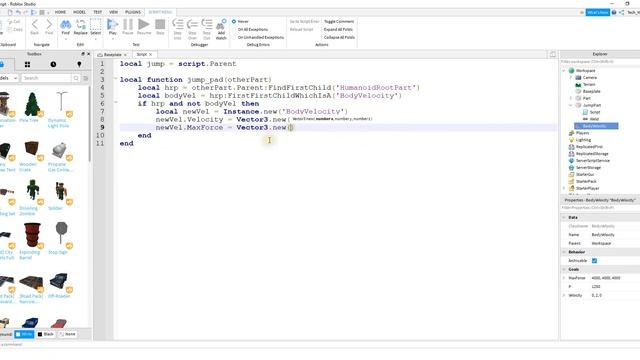Viewport: 640px width, 360px height.
Task: Click the Step Over debugger icon
Action: click(192, 24)
